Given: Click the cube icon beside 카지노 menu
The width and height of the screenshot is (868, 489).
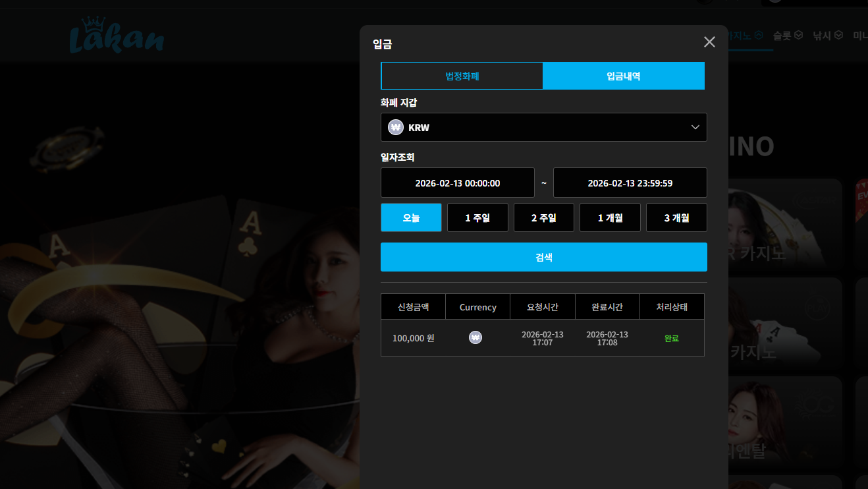Looking at the screenshot, I should tap(759, 35).
